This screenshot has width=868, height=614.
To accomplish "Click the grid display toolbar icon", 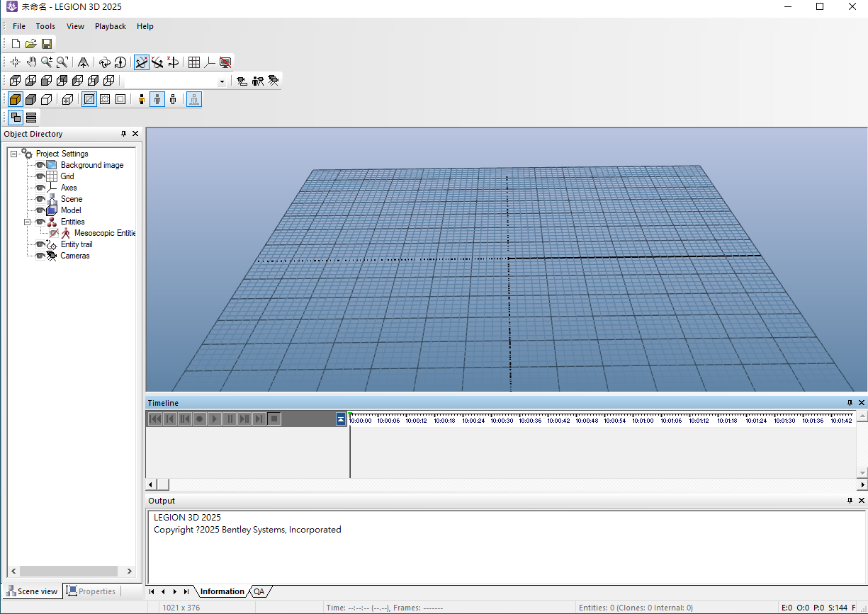I will click(x=194, y=62).
